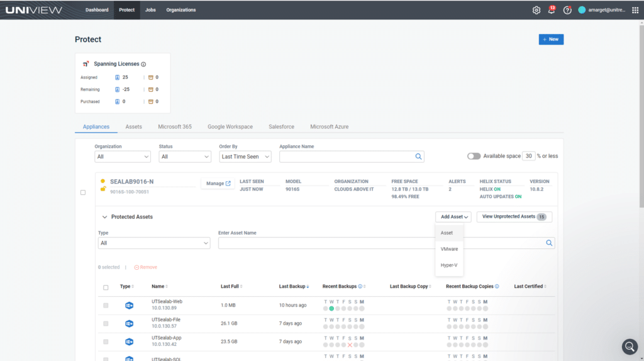Collapse the Protected Assets section
Image resolution: width=644 pixels, height=361 pixels.
[105, 217]
